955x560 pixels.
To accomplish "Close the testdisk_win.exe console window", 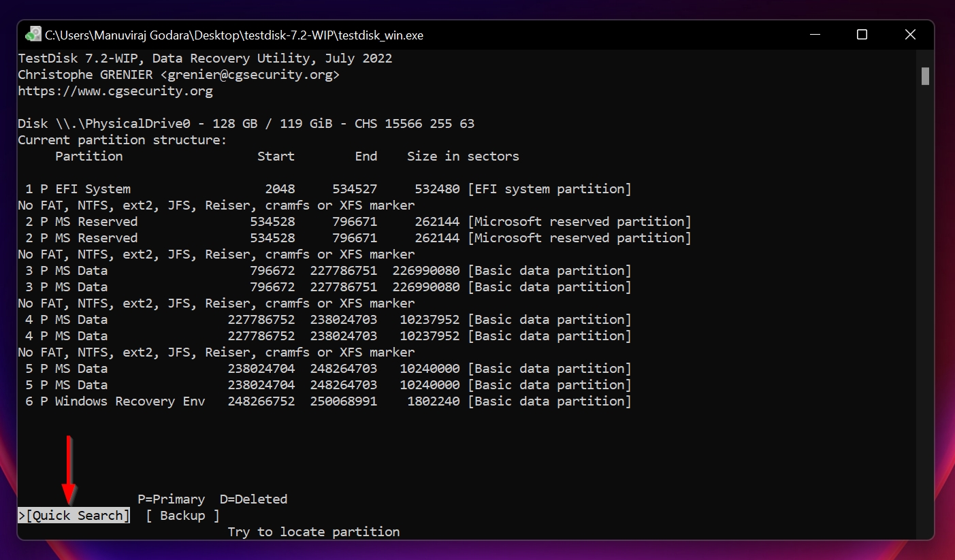I will [909, 35].
